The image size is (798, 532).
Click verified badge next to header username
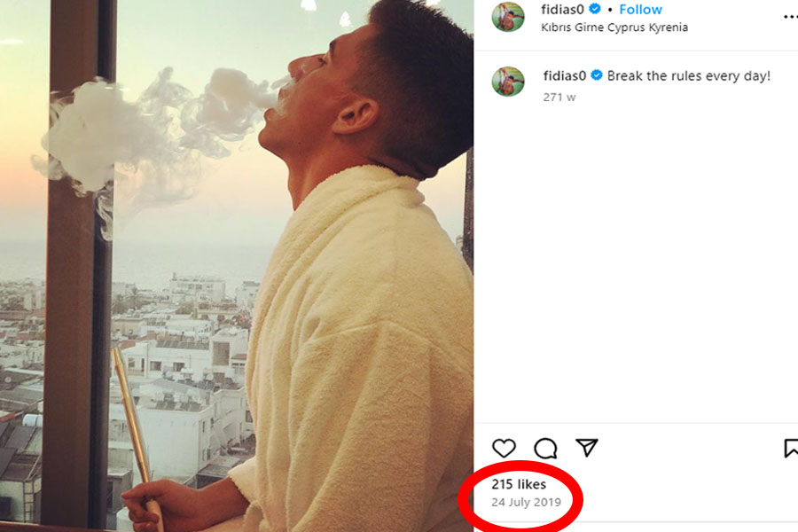pos(595,10)
